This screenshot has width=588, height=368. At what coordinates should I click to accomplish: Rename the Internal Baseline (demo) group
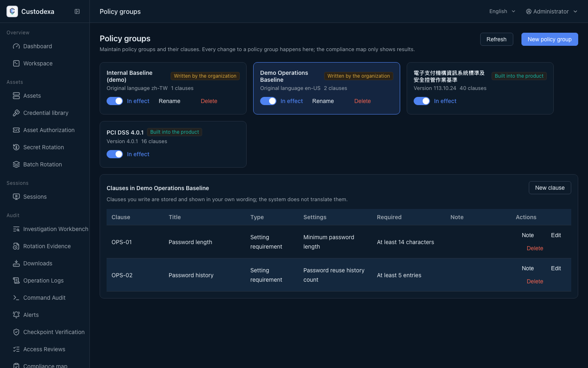pos(169,101)
